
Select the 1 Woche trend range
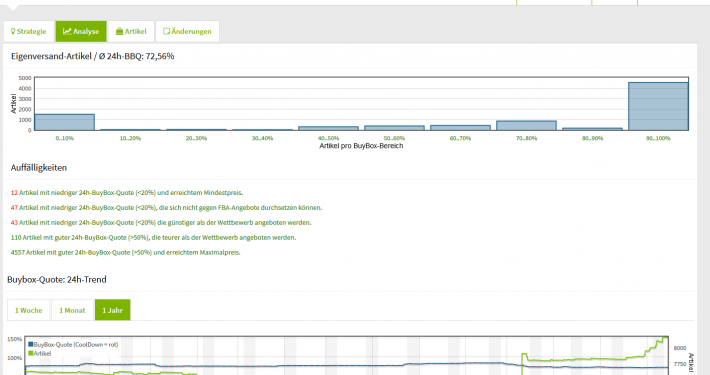coord(29,310)
